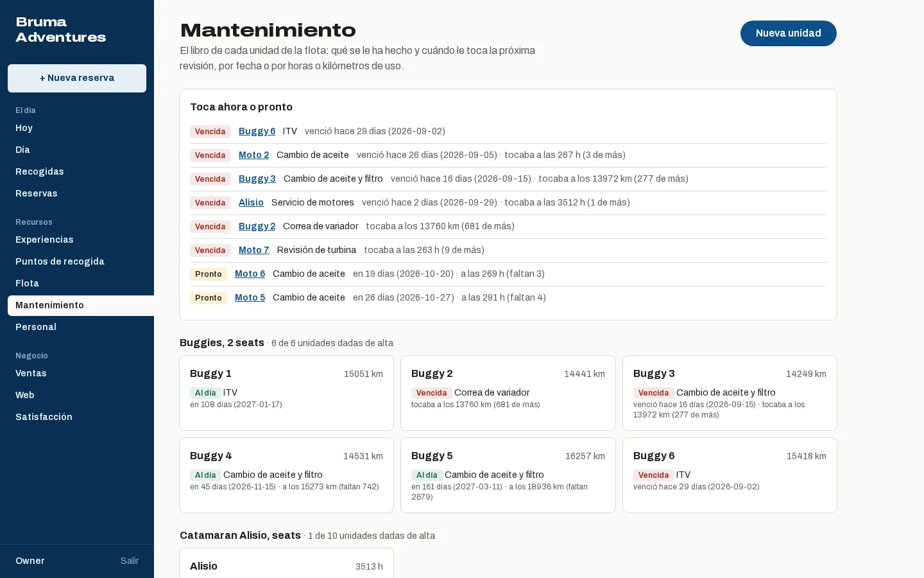
Task: Click the Pronto badge beside Moto 6
Action: (208, 274)
